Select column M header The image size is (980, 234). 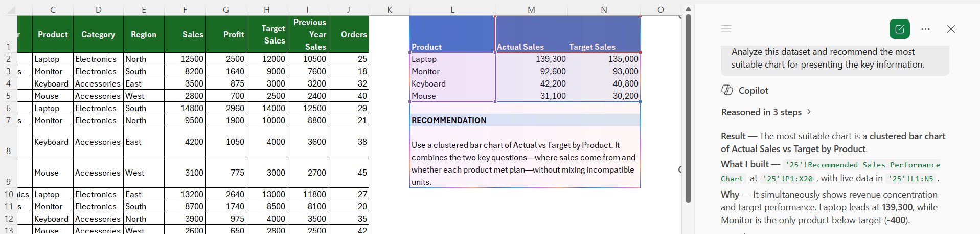click(x=531, y=10)
